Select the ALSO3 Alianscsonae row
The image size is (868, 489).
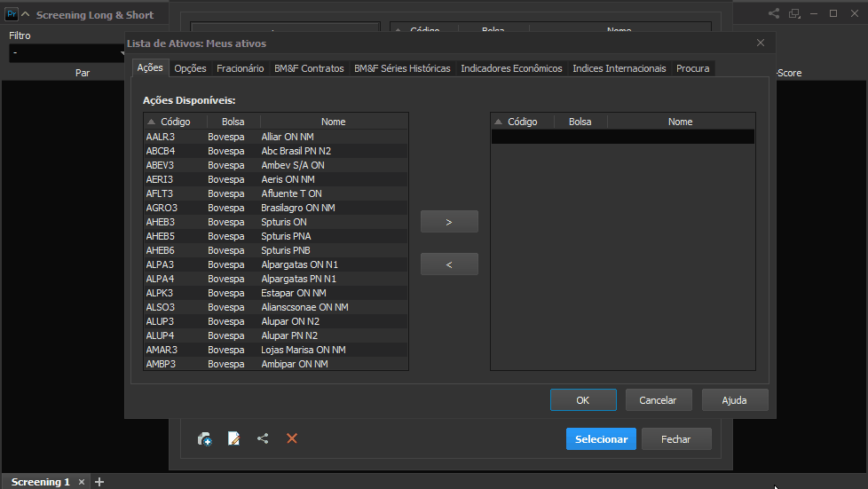point(276,307)
